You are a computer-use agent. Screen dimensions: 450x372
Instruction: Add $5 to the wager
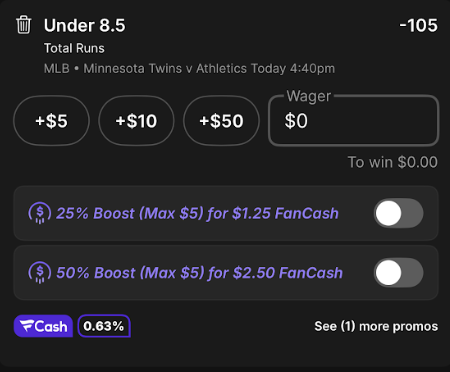[x=51, y=121]
